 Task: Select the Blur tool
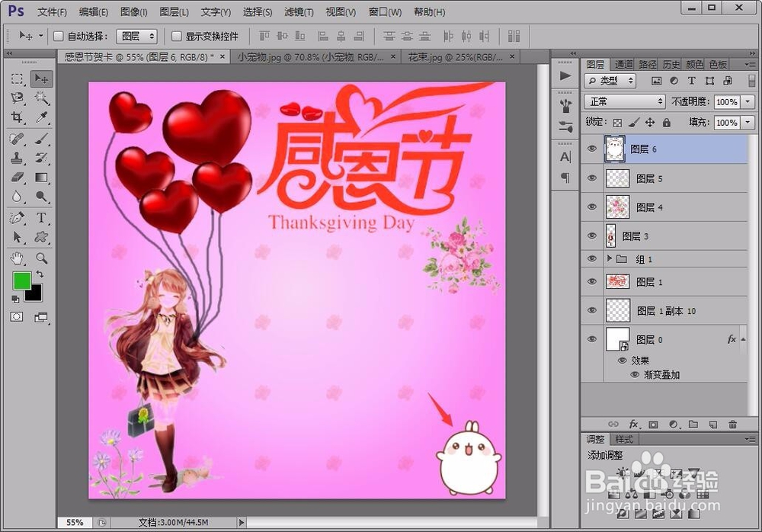click(18, 197)
